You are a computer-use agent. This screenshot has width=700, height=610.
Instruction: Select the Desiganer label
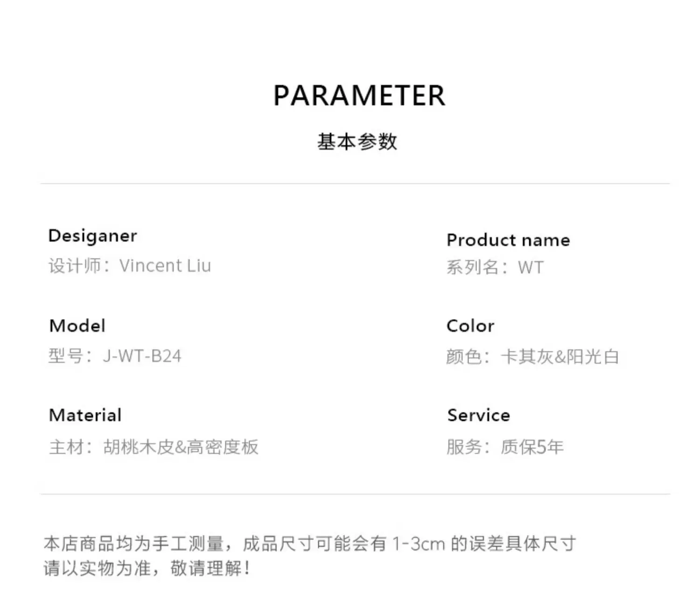point(93,236)
